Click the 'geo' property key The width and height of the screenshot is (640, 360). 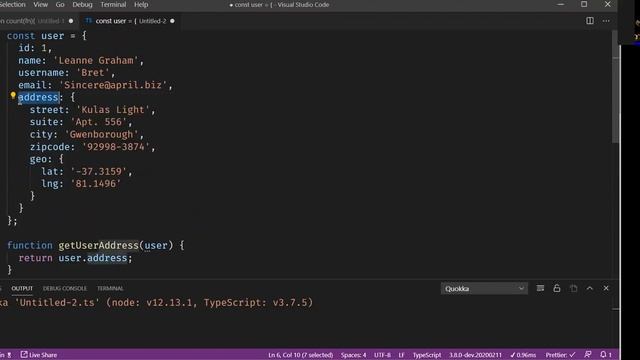[x=38, y=159]
